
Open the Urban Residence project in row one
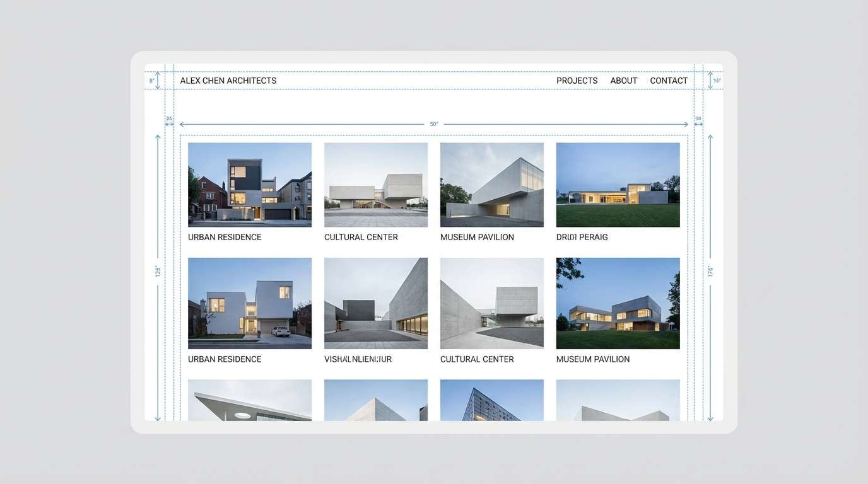coord(249,184)
